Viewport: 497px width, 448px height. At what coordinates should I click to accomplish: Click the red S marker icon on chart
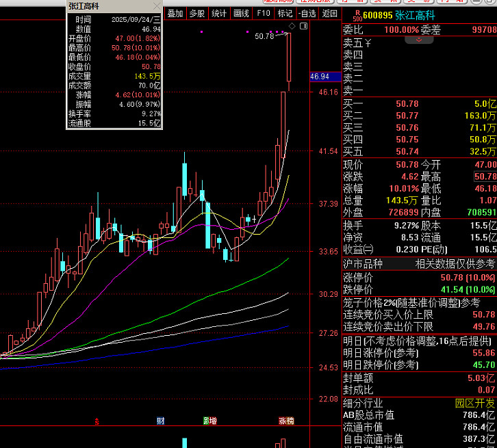[97, 421]
